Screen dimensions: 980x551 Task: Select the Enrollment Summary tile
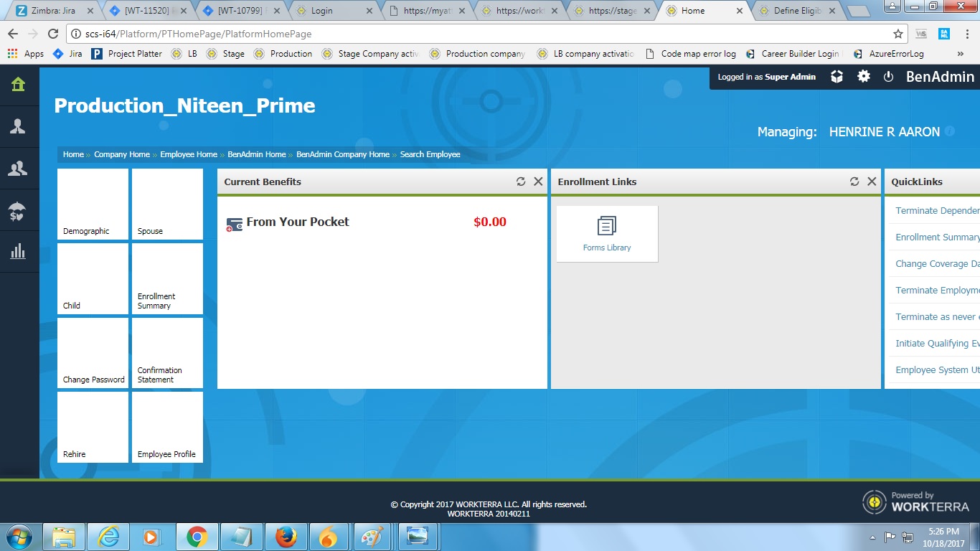coord(167,279)
